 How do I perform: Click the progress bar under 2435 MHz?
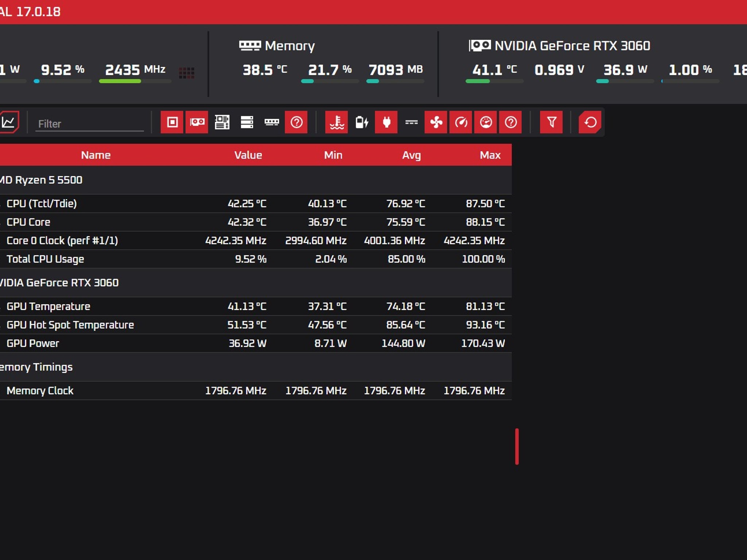click(135, 81)
